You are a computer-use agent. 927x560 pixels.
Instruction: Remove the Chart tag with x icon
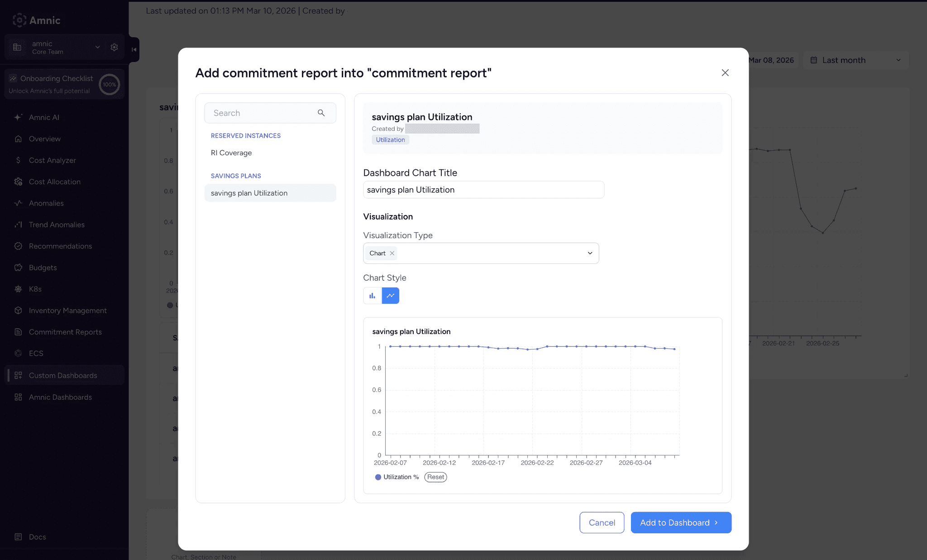click(392, 254)
